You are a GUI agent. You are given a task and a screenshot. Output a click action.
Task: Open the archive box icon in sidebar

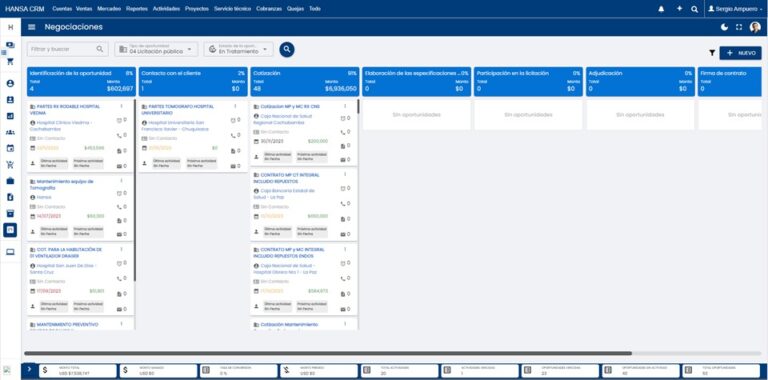(10, 214)
